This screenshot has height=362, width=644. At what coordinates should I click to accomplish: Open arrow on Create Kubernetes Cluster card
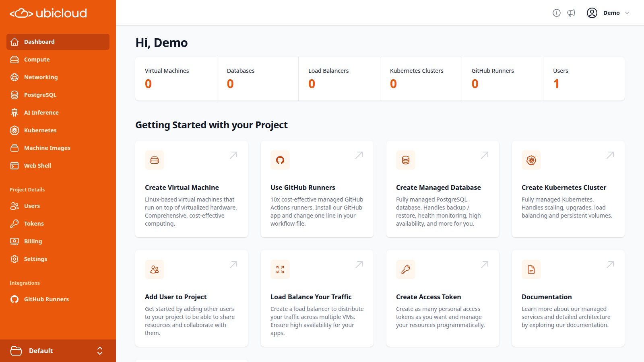point(610,155)
